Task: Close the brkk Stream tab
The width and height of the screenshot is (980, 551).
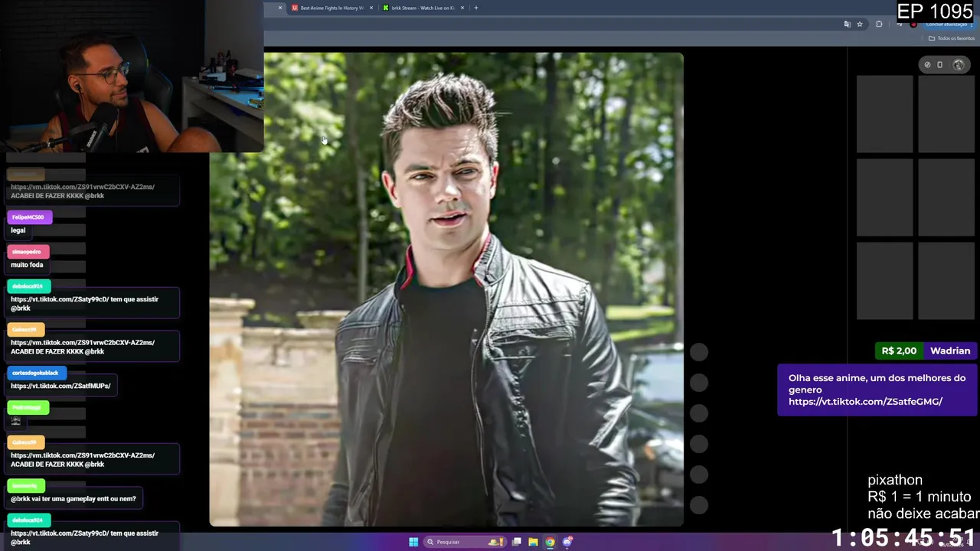Action: [462, 8]
